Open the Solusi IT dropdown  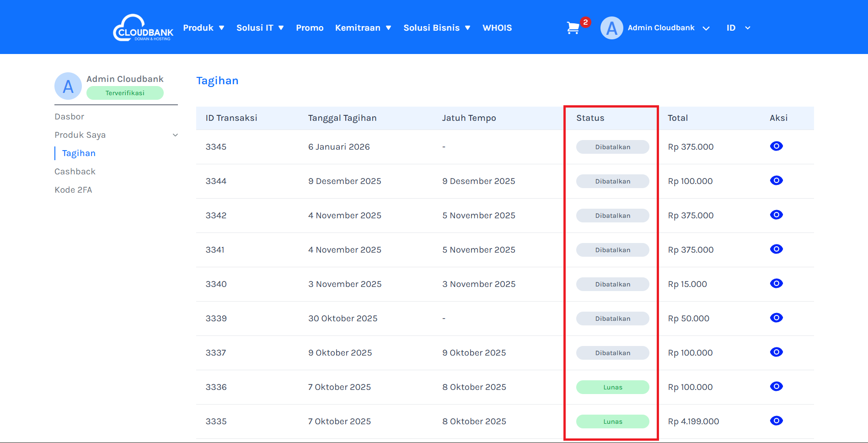click(x=260, y=28)
